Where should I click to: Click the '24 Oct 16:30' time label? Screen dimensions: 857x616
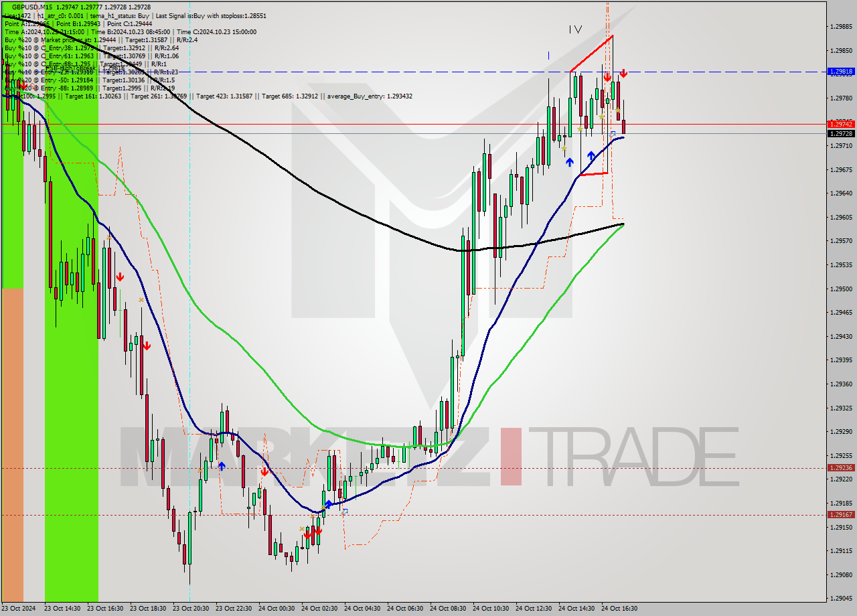tap(619, 609)
